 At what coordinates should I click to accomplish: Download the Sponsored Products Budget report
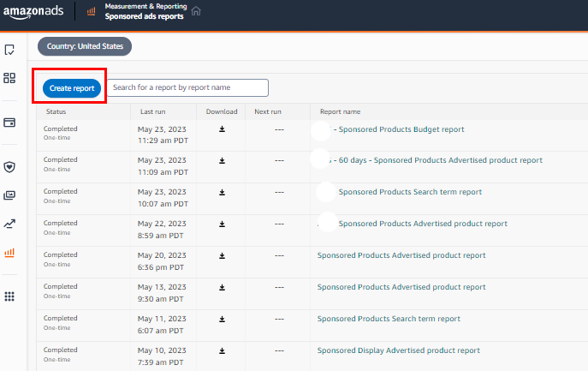click(x=222, y=129)
